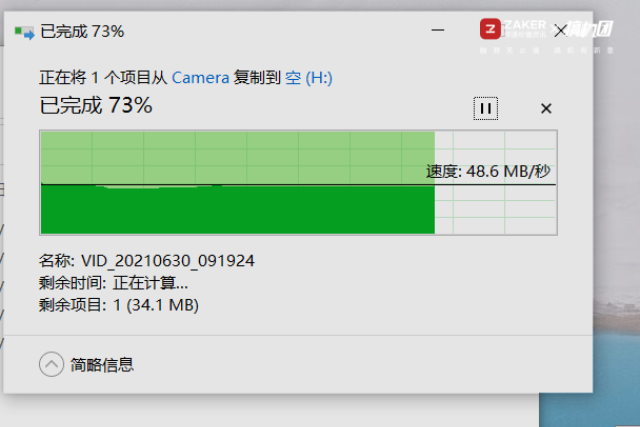Viewport: 640px width, 427px height.
Task: Open the Camera source folder link
Action: click(x=200, y=78)
